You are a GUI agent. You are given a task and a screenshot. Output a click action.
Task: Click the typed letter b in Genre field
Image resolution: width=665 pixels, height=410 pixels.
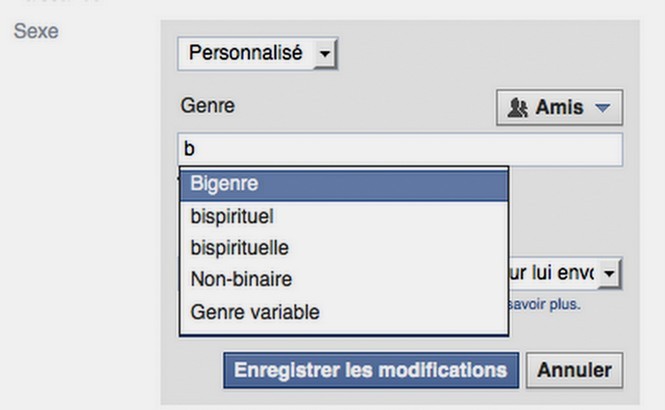pos(189,149)
